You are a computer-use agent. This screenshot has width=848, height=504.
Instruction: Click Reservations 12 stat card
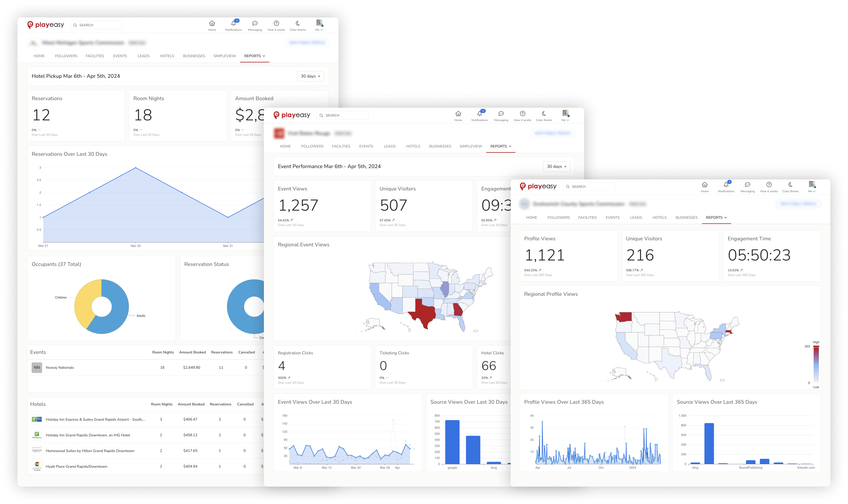click(x=76, y=116)
